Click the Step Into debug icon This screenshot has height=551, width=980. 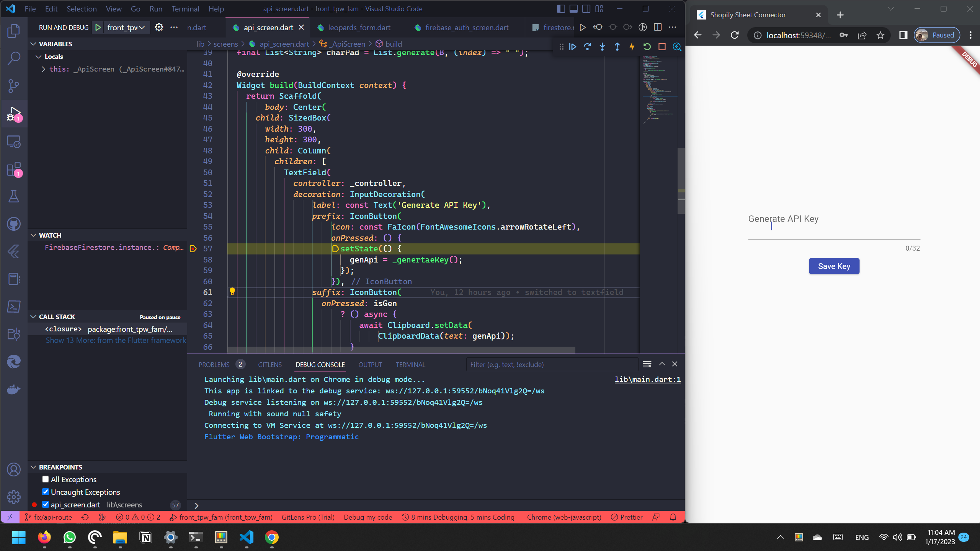(602, 47)
